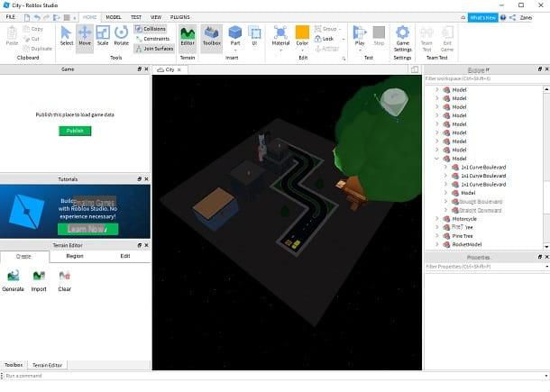Expand the first 1x1 Curve Boulevard
The height and width of the screenshot is (392, 550).
point(445,167)
